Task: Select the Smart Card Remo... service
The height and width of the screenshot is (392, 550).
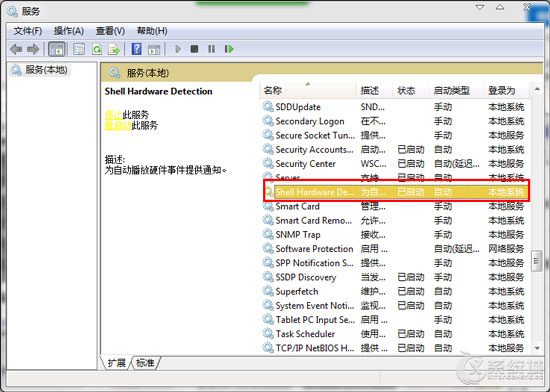Action: coord(314,220)
